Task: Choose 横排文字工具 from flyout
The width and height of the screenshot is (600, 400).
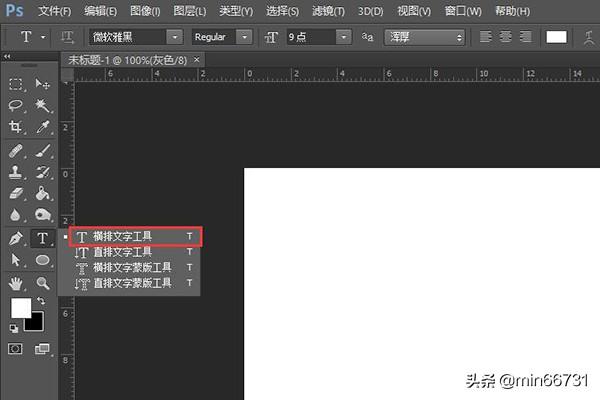Action: tap(135, 237)
